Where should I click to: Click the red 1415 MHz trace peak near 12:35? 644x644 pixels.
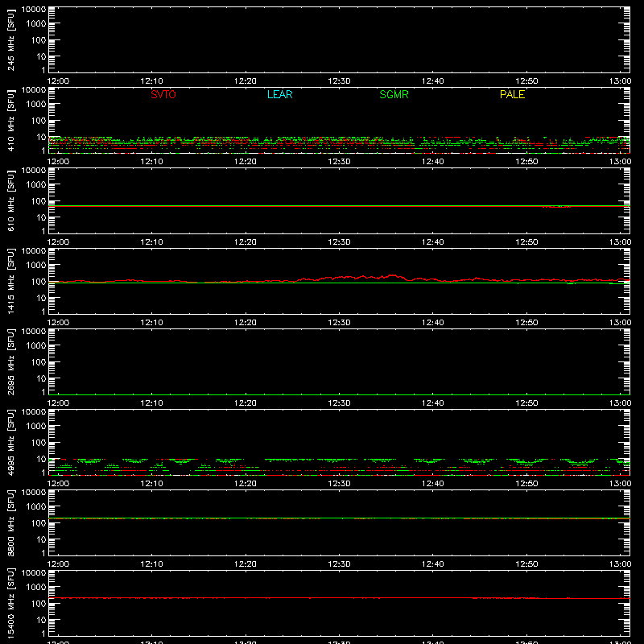click(x=392, y=275)
